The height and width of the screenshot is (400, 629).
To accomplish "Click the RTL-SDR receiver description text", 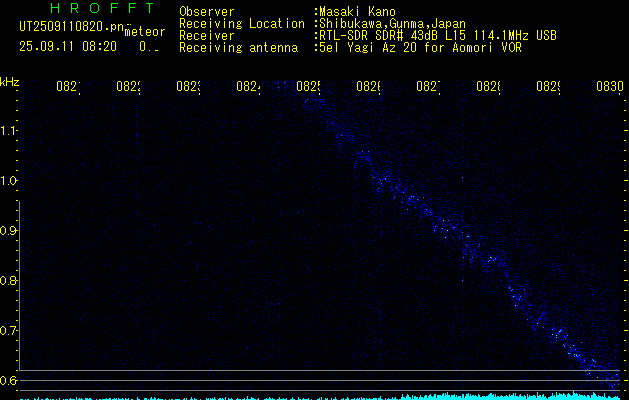I will tap(438, 36).
